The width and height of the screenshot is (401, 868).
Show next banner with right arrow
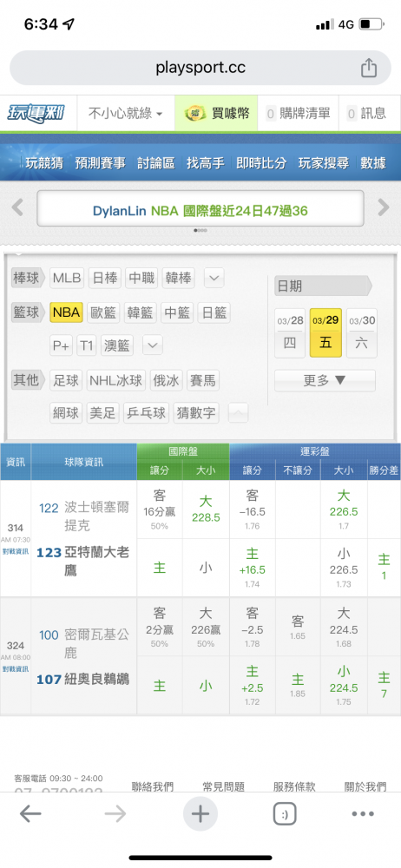[x=384, y=207]
